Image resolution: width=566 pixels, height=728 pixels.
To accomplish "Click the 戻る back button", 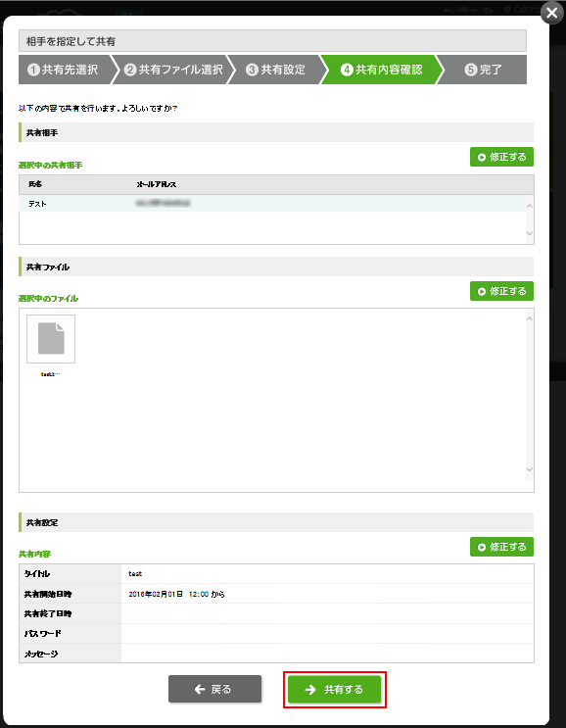I will point(214,689).
